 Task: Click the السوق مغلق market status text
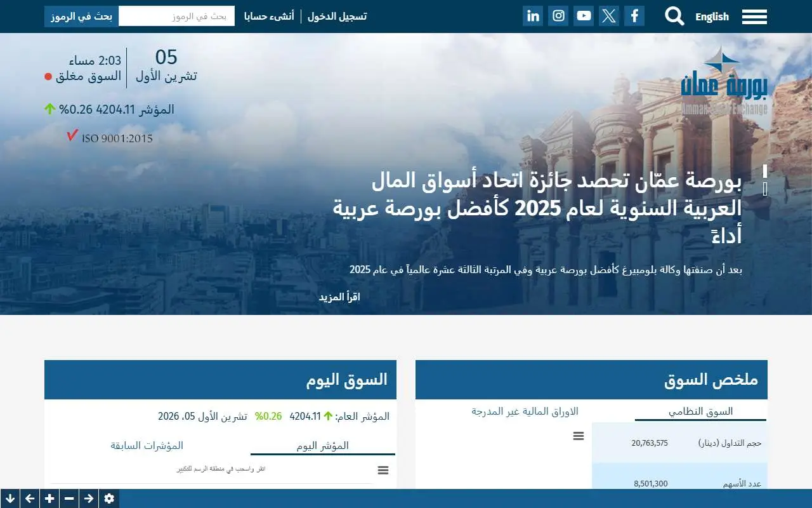pyautogui.click(x=88, y=76)
